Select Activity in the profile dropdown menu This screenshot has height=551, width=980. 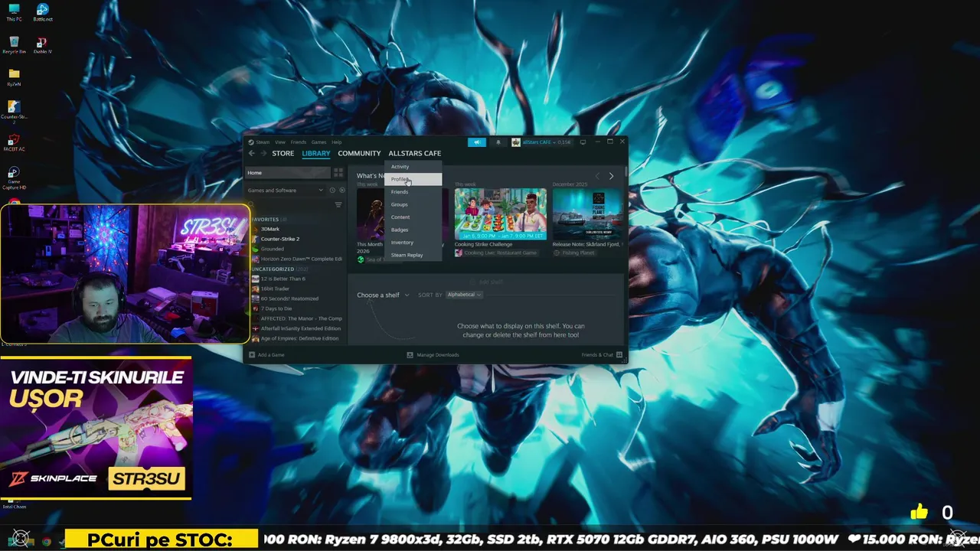click(413, 167)
